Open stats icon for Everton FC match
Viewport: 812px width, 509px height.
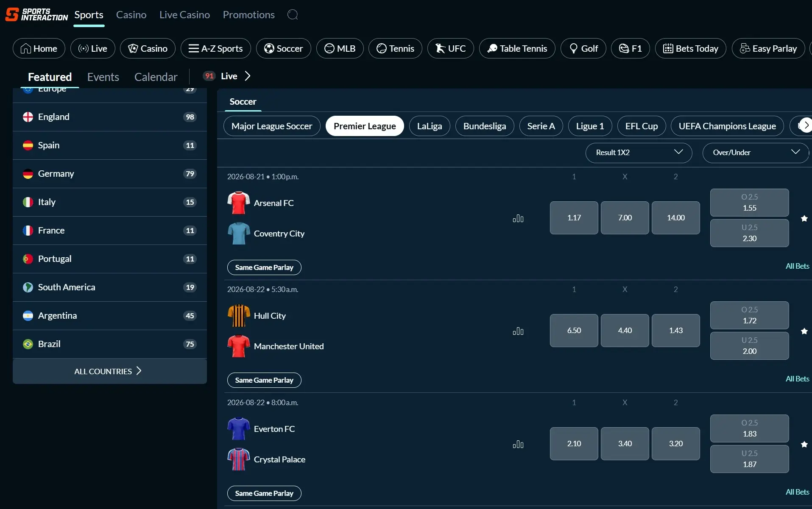click(x=518, y=444)
